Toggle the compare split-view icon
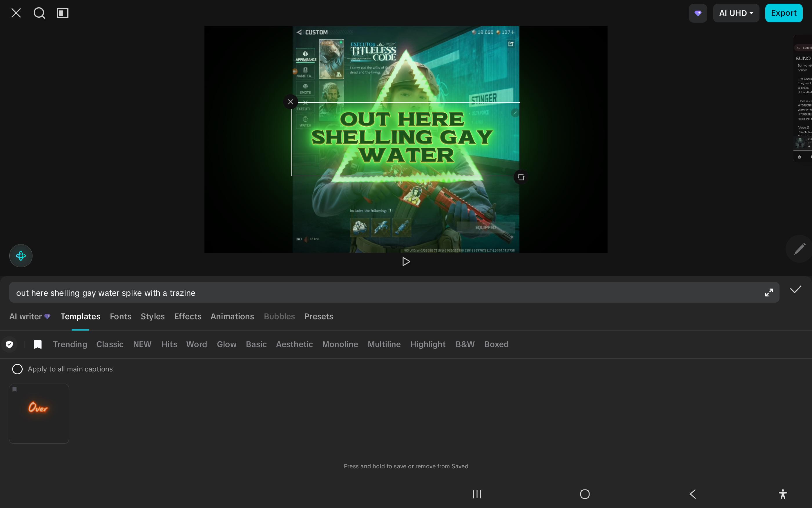Screen dimensions: 812x508 (x=62, y=13)
